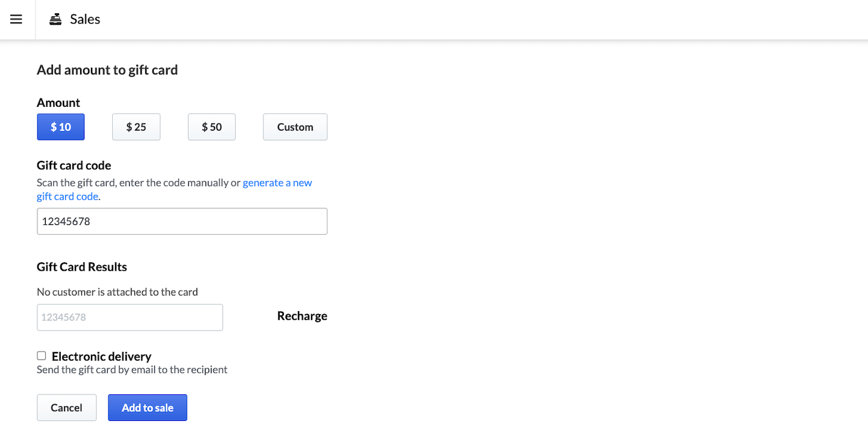The height and width of the screenshot is (433, 868).
Task: Click the Recharge label
Action: (301, 315)
